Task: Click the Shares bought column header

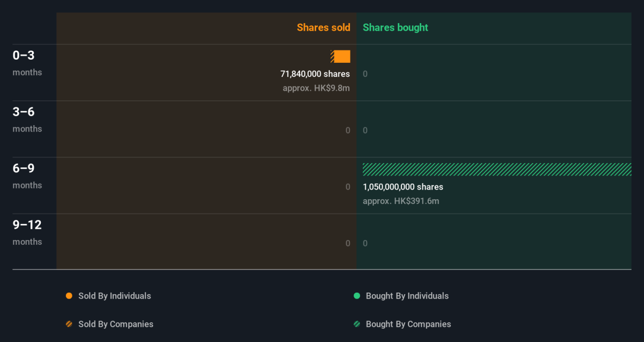Action: 396,27
